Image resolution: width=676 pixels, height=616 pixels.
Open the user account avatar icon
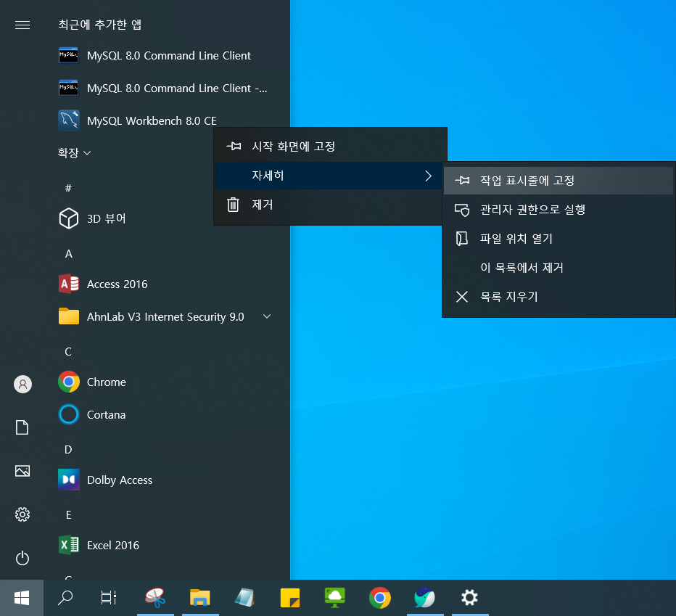23,384
